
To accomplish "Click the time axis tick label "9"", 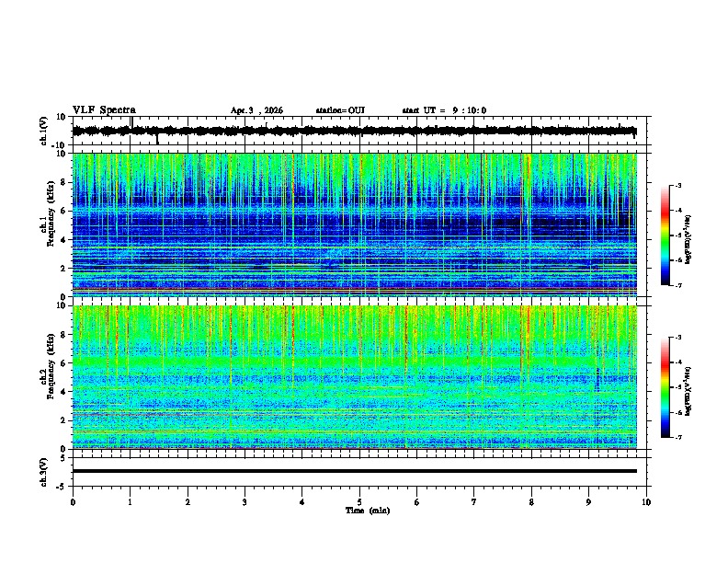I will pos(588,502).
